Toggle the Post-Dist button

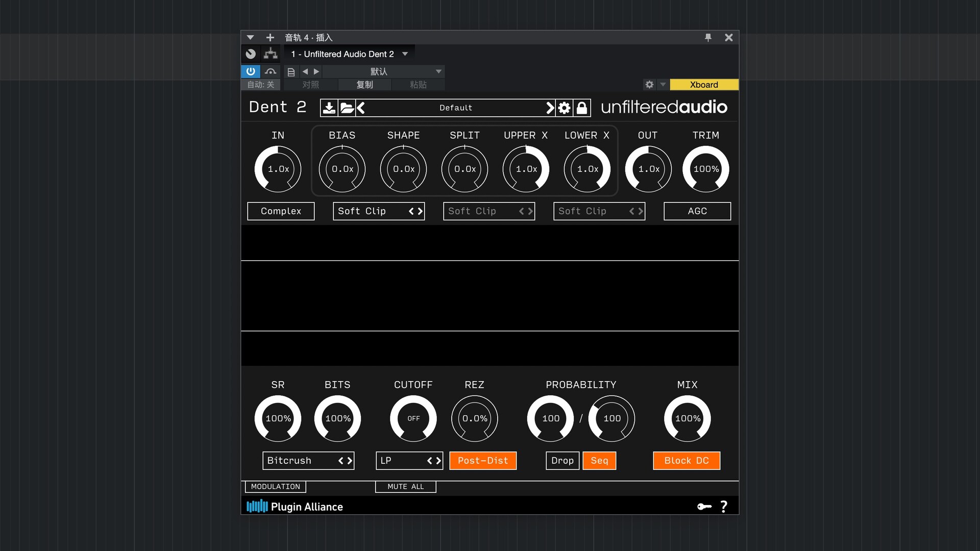483,461
